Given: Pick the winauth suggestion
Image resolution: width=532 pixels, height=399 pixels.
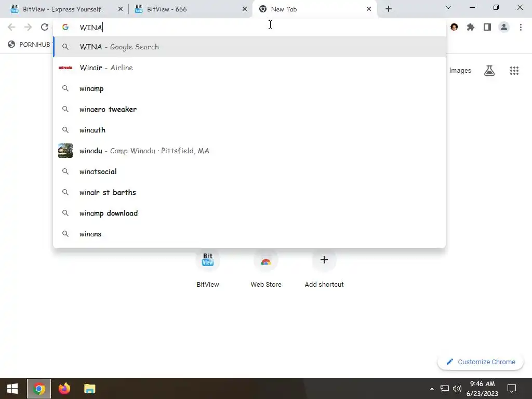Looking at the screenshot, I should pyautogui.click(x=249, y=130).
